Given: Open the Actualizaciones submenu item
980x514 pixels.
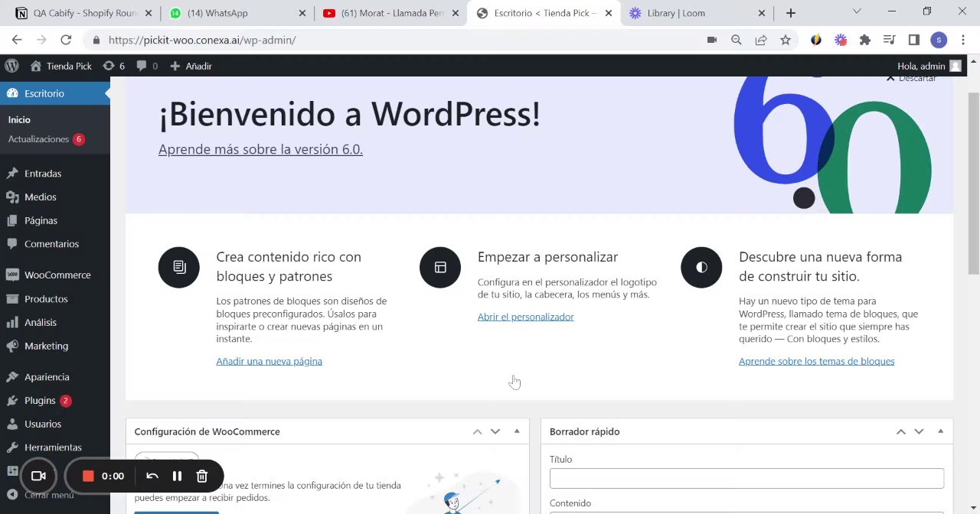Looking at the screenshot, I should coord(46,139).
